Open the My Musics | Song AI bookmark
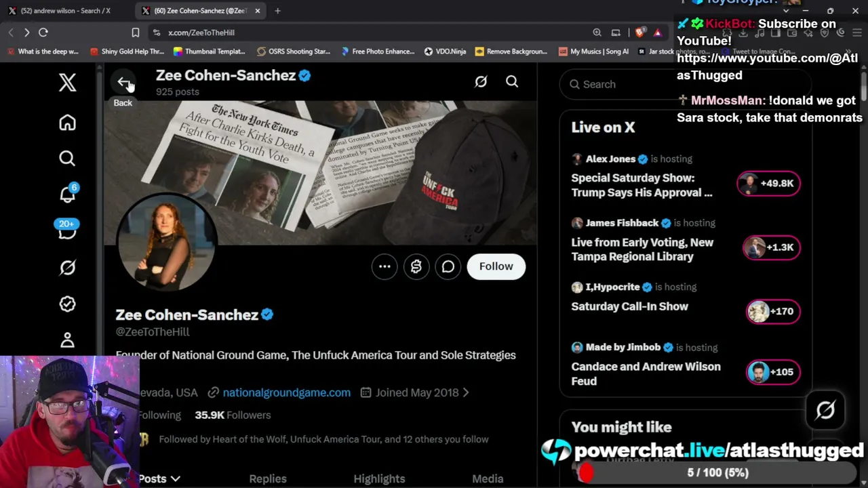Viewport: 868px width, 488px height. click(x=593, y=52)
